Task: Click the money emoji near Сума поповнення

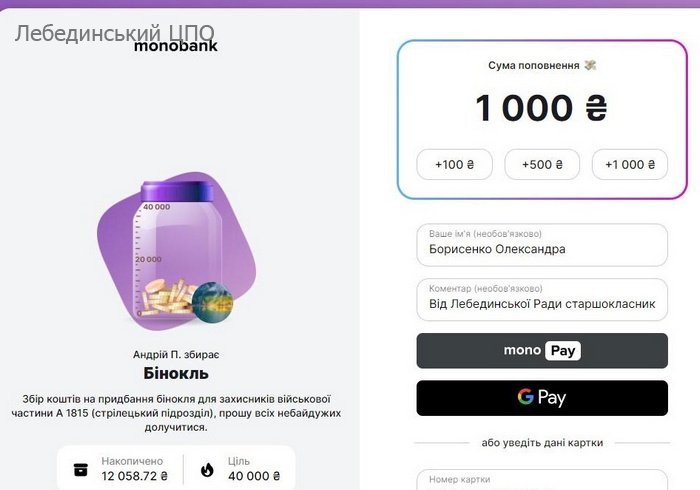Action: 591,66
